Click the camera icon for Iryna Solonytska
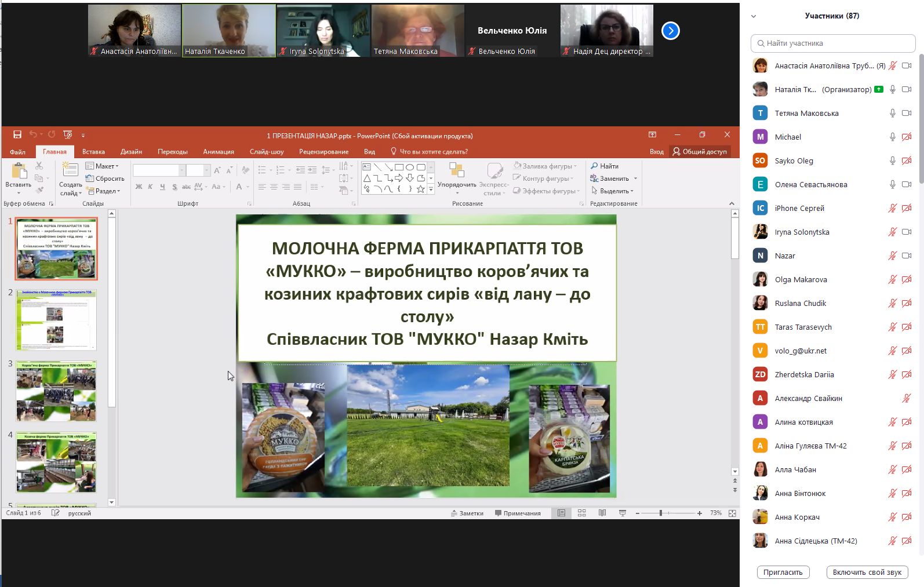The width and height of the screenshot is (924, 587). tap(907, 232)
